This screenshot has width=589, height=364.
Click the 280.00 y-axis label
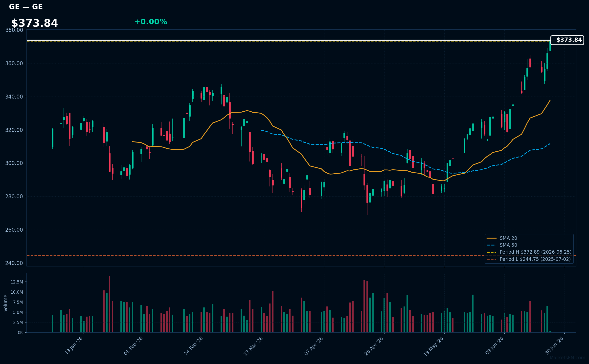pos(14,197)
